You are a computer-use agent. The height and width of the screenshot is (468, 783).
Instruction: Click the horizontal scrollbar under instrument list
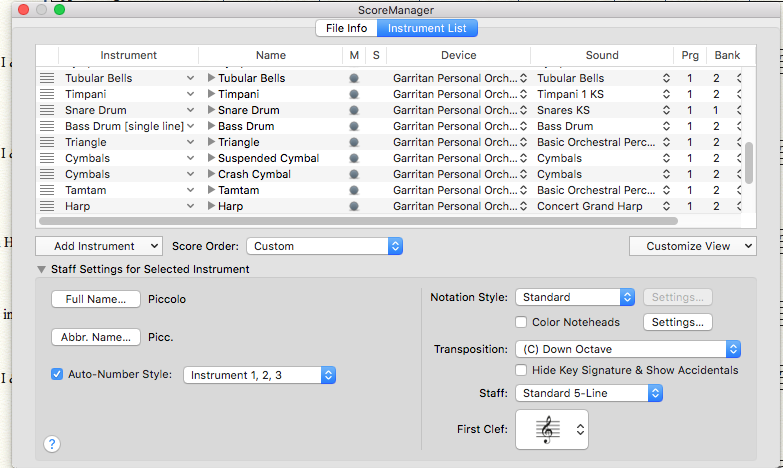coord(358,221)
